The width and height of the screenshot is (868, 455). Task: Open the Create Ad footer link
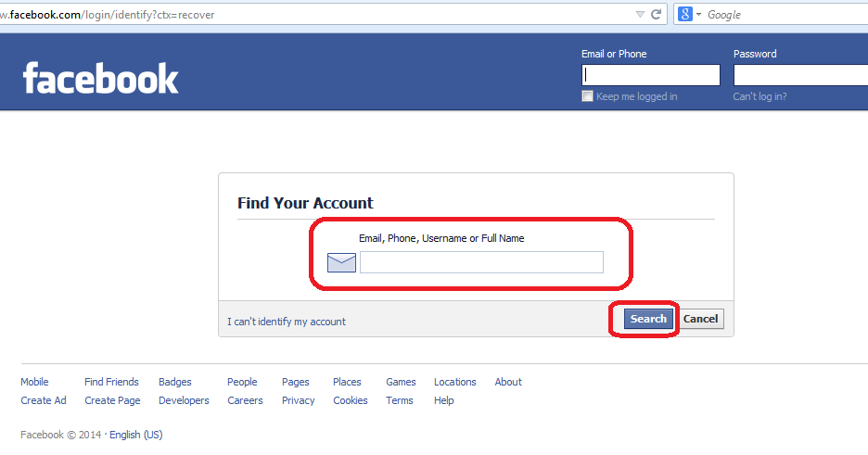44,400
